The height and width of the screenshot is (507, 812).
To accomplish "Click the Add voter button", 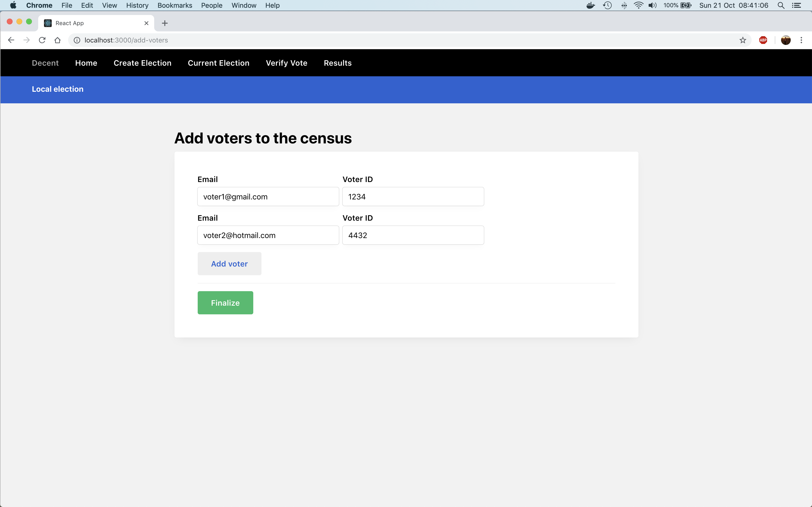I will tap(229, 264).
